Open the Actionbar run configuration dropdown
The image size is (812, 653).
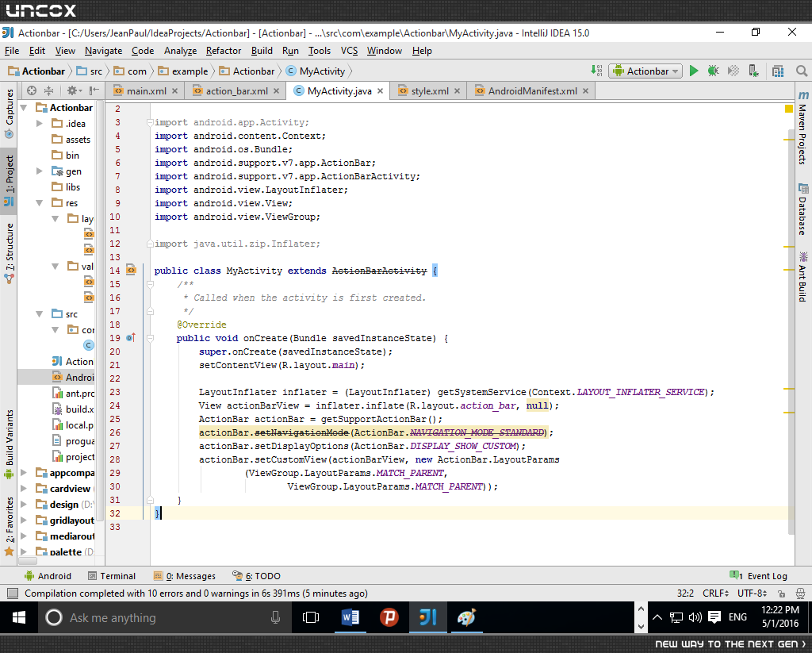[645, 71]
